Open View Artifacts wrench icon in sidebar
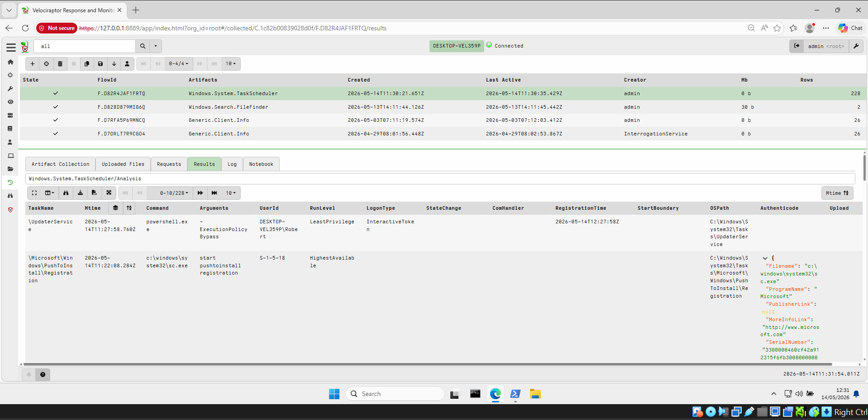 (10, 88)
